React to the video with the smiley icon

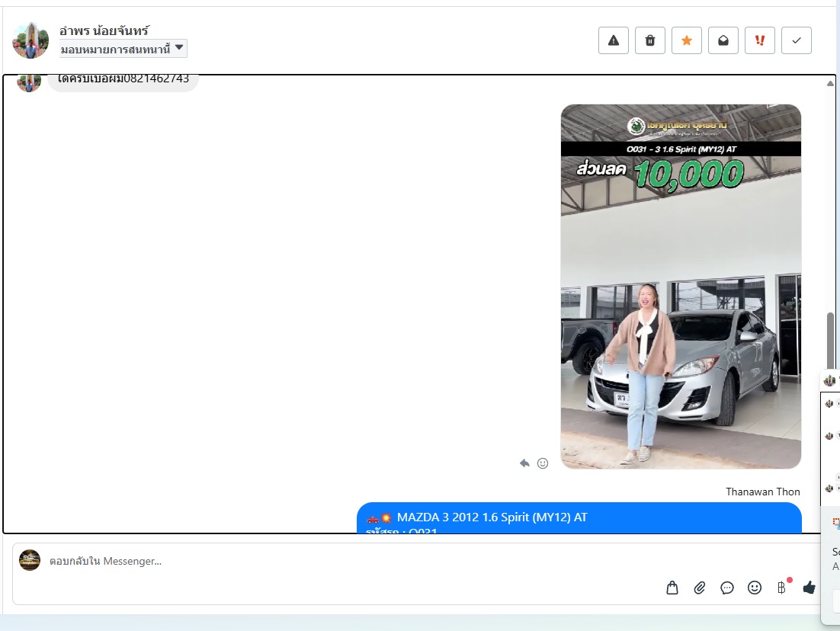543,463
